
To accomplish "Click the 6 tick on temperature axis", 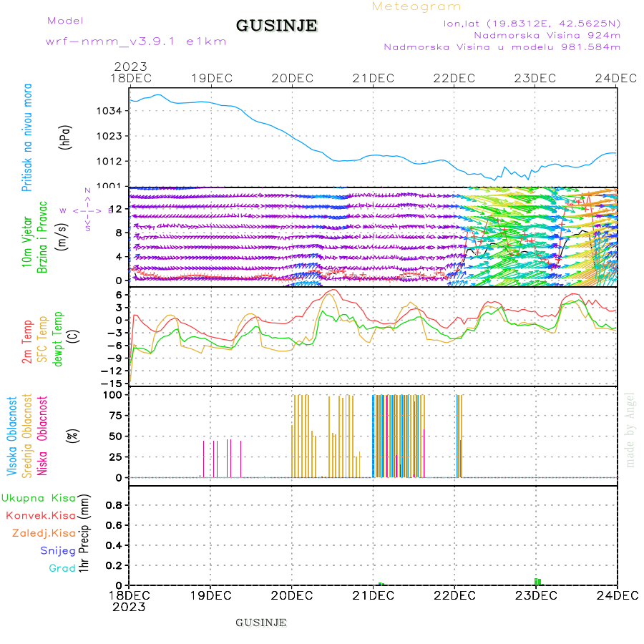I will tap(119, 295).
